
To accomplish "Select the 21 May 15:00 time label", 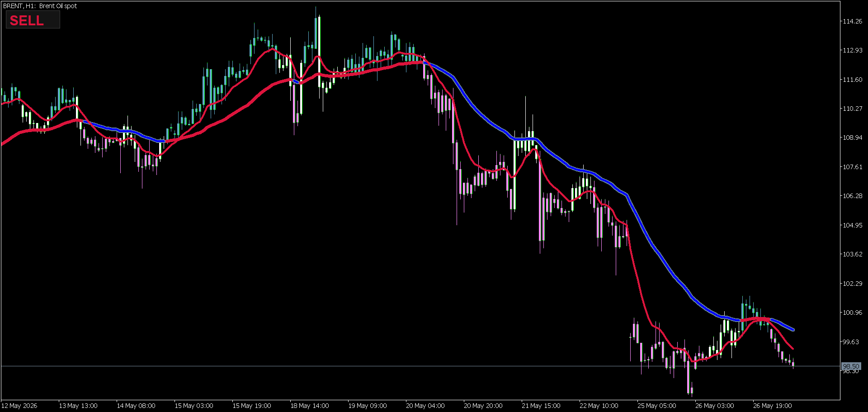I will tap(541, 406).
